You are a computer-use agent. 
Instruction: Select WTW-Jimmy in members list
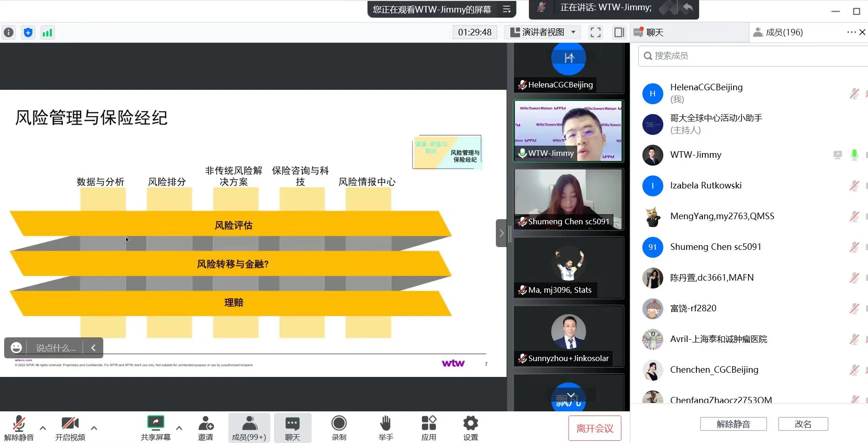coord(749,155)
